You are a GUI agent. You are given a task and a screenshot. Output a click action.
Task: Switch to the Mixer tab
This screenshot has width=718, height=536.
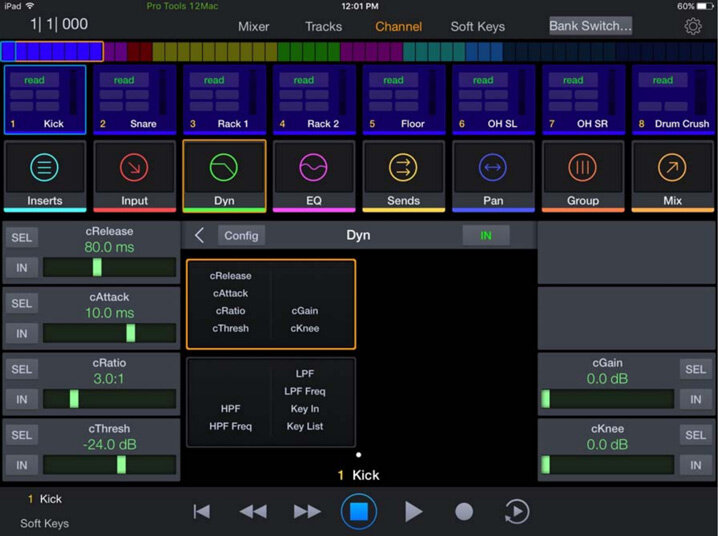tap(253, 27)
